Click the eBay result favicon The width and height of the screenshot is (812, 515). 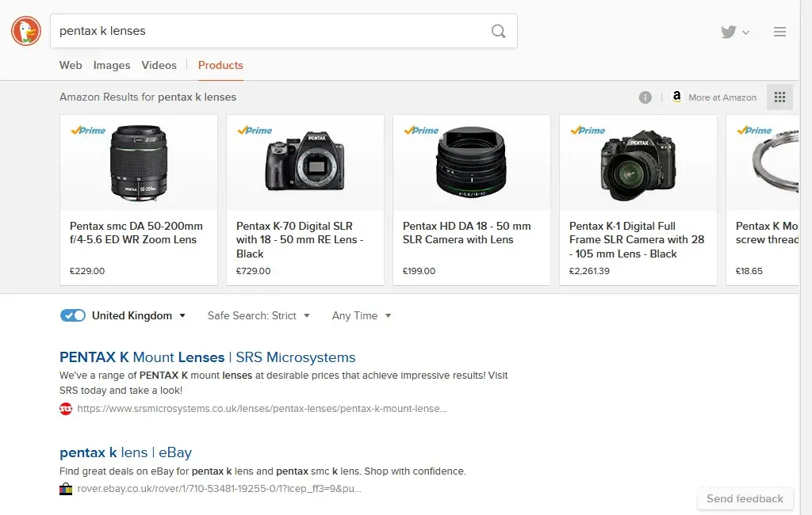tap(66, 489)
